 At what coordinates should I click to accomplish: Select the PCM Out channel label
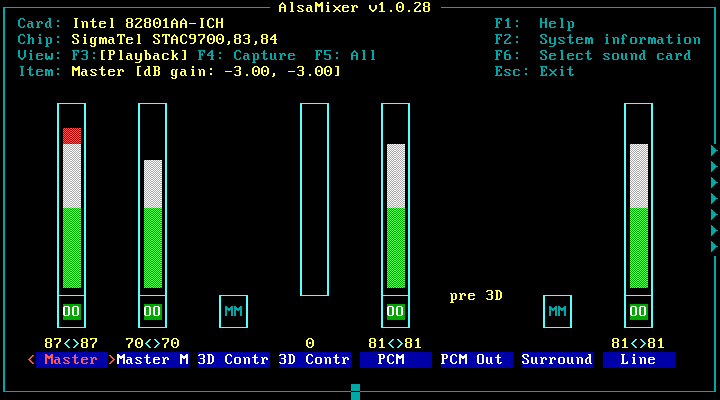click(477, 360)
